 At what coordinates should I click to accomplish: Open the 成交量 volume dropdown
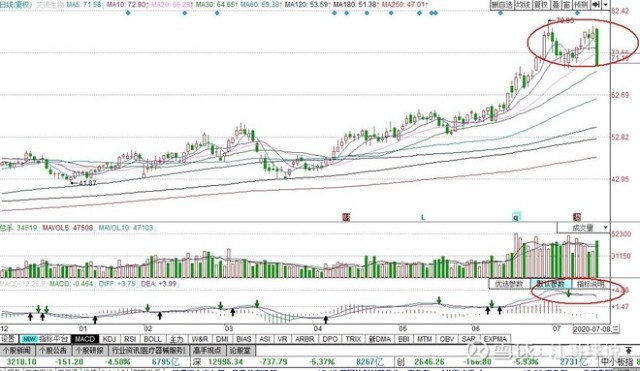coord(584,228)
